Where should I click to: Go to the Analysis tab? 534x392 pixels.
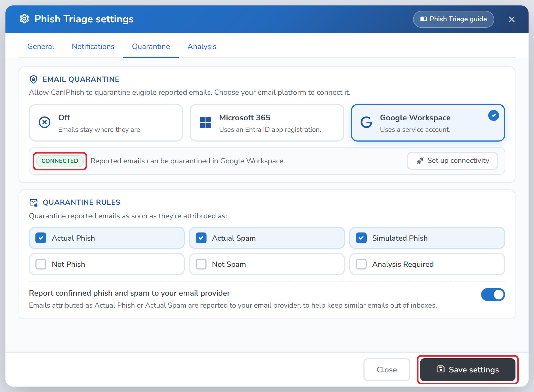202,47
